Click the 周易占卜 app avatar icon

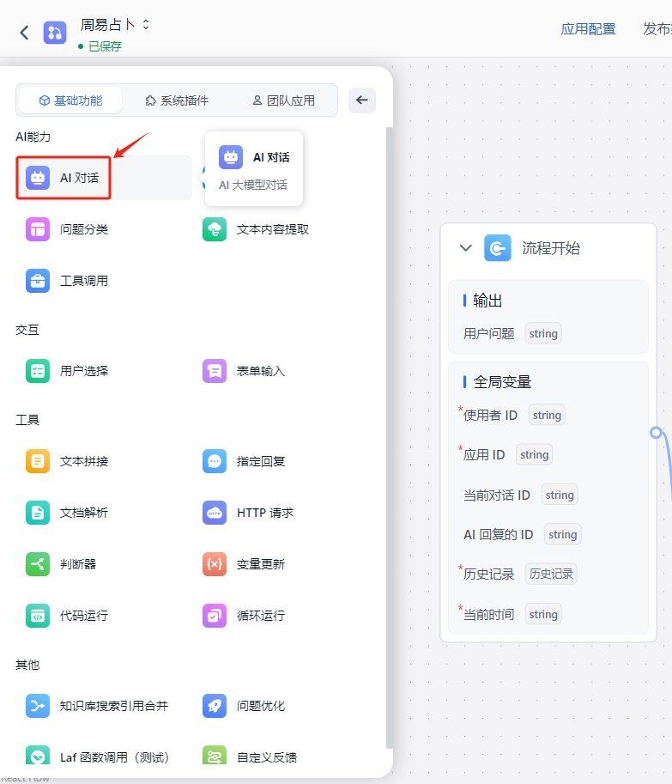55,33
